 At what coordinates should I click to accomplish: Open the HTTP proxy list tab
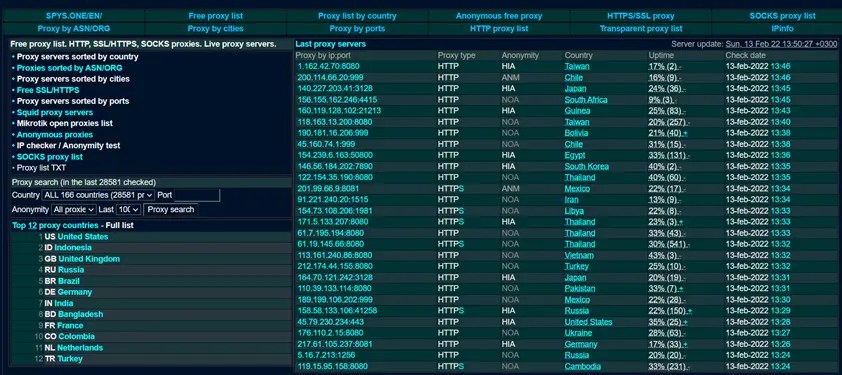(x=499, y=28)
